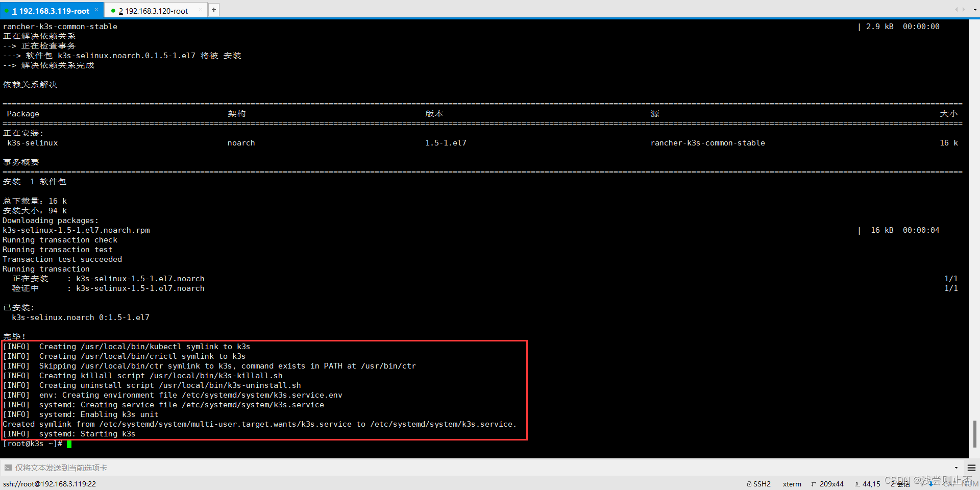Click the k3s-selinux package name in table
This screenshot has height=490, width=980.
click(x=33, y=143)
